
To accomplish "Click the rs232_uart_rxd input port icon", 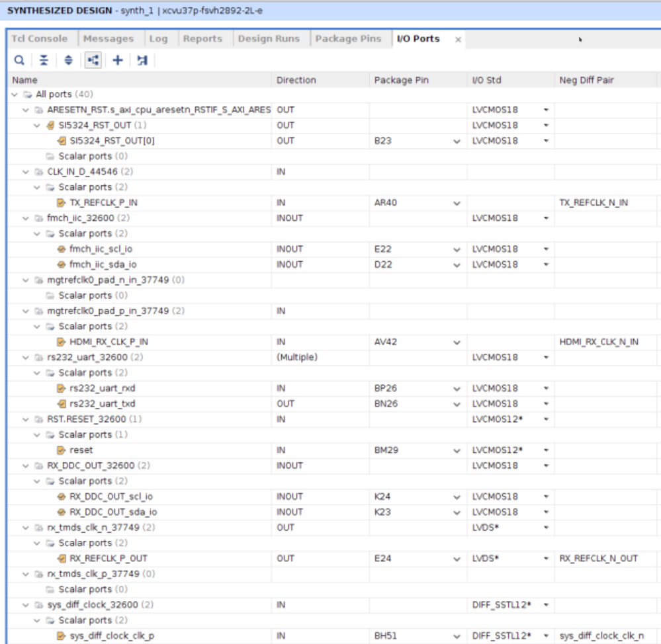I will point(62,388).
